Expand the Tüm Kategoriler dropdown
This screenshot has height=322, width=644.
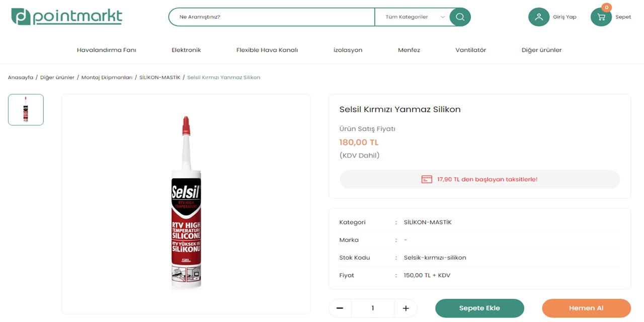[415, 17]
